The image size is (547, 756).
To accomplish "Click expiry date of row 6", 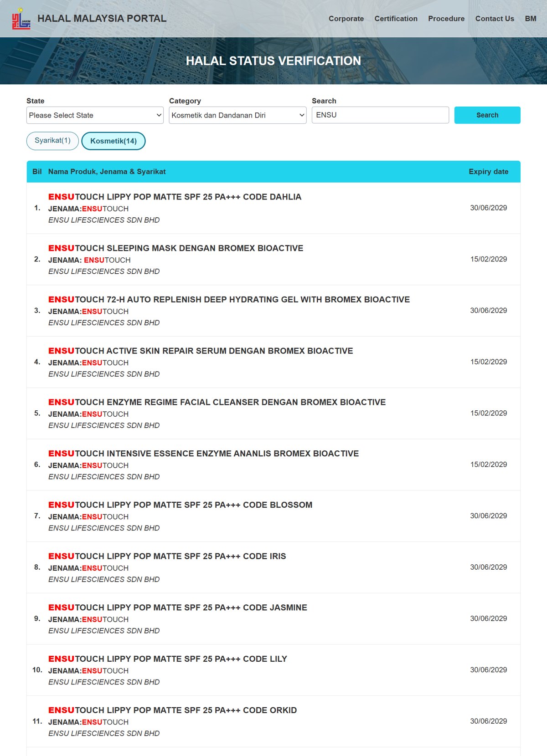I will pyautogui.click(x=488, y=465).
